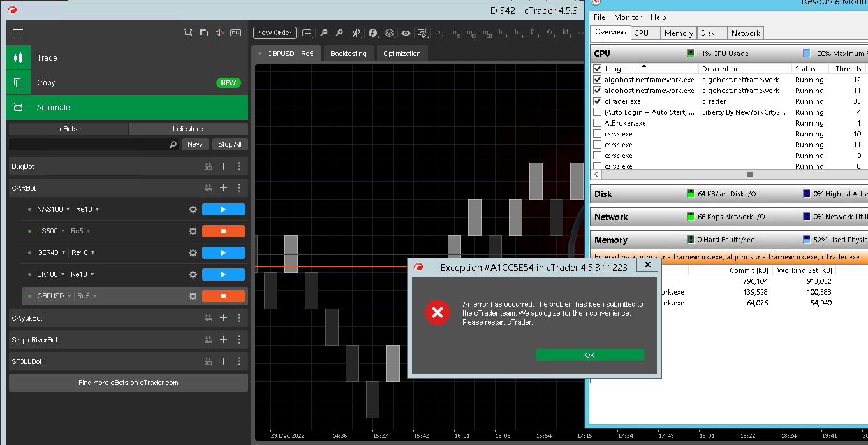The height and width of the screenshot is (445, 868).
Task: Check the AtBroker.exe process checkbox
Action: point(598,123)
